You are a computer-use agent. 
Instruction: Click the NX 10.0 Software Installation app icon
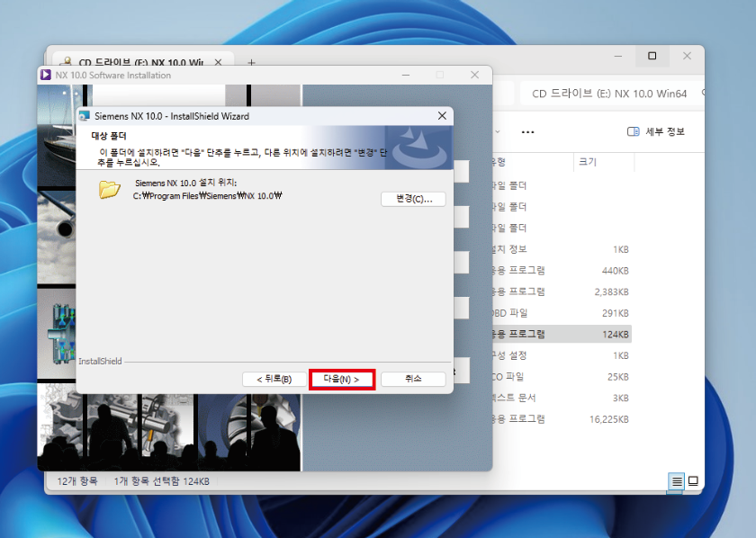point(46,75)
